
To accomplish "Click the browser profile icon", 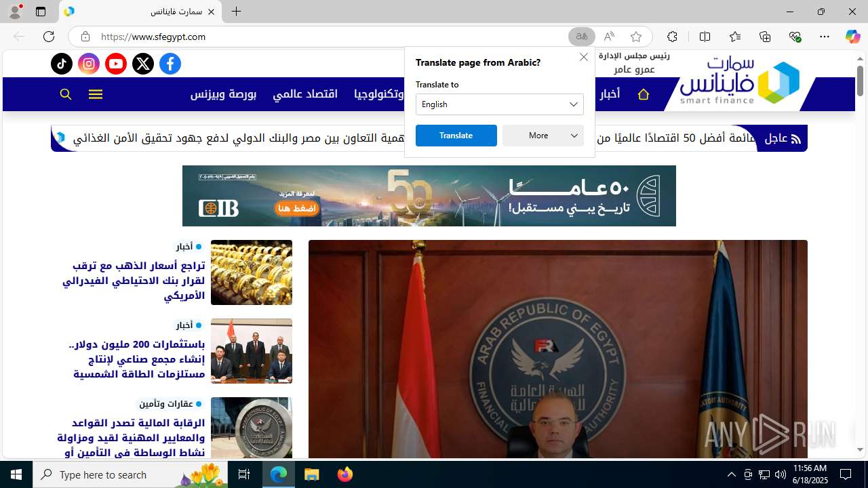I will tap(15, 12).
